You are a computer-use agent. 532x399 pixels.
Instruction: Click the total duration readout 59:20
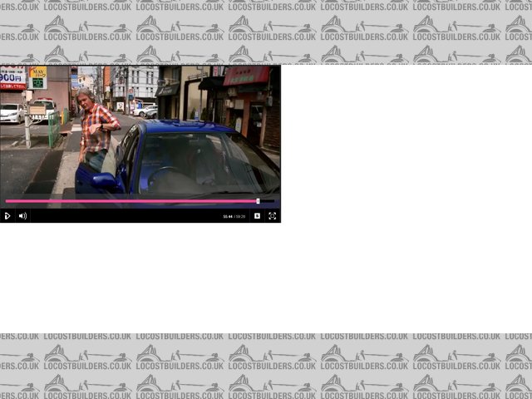241,216
